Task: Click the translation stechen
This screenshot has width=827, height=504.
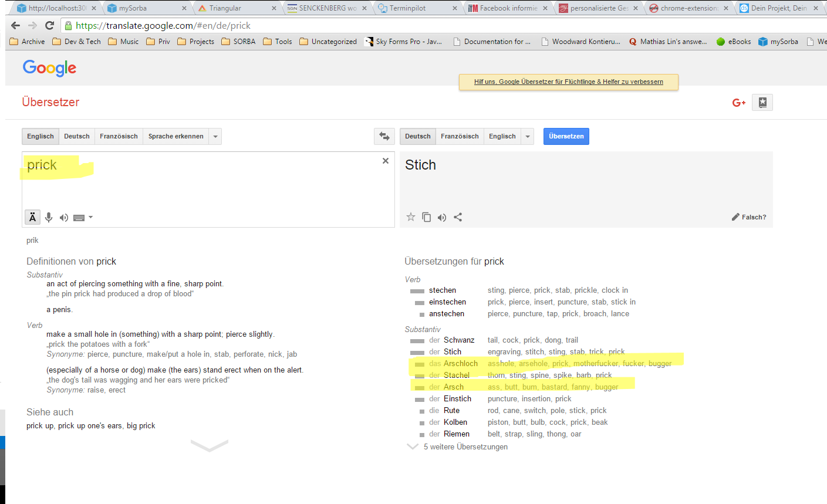Action: coord(443,290)
